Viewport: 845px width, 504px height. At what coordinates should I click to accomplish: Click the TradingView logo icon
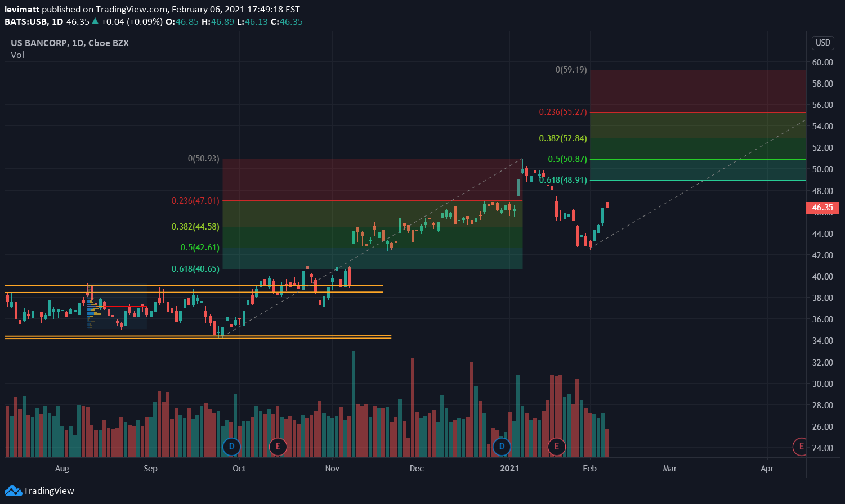click(13, 491)
